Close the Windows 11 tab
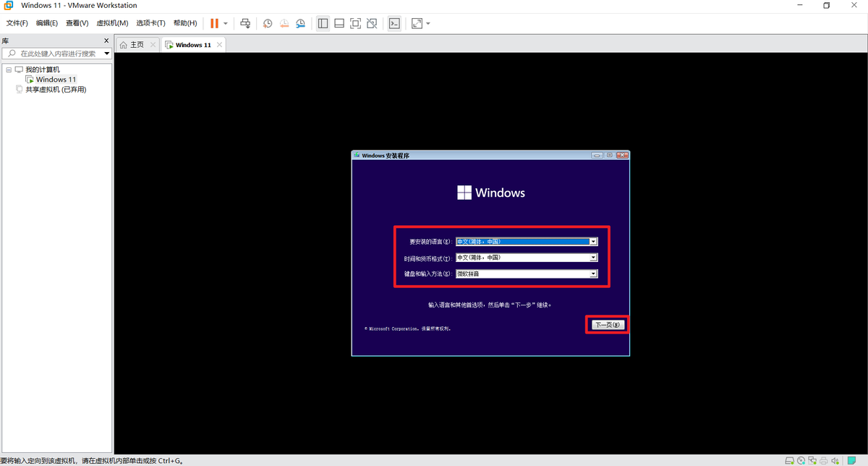This screenshot has height=466, width=868. [x=219, y=45]
